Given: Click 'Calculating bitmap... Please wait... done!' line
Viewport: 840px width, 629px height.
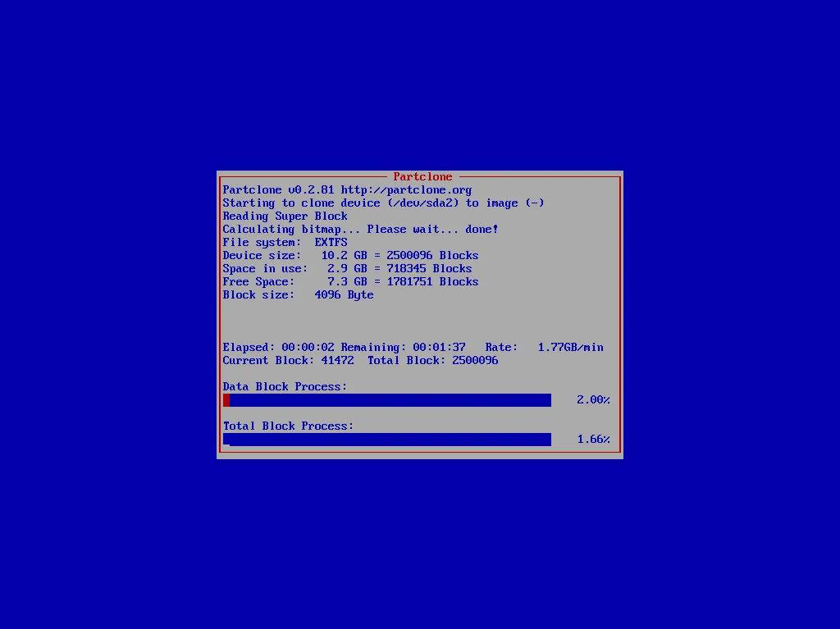Looking at the screenshot, I should (x=361, y=230).
